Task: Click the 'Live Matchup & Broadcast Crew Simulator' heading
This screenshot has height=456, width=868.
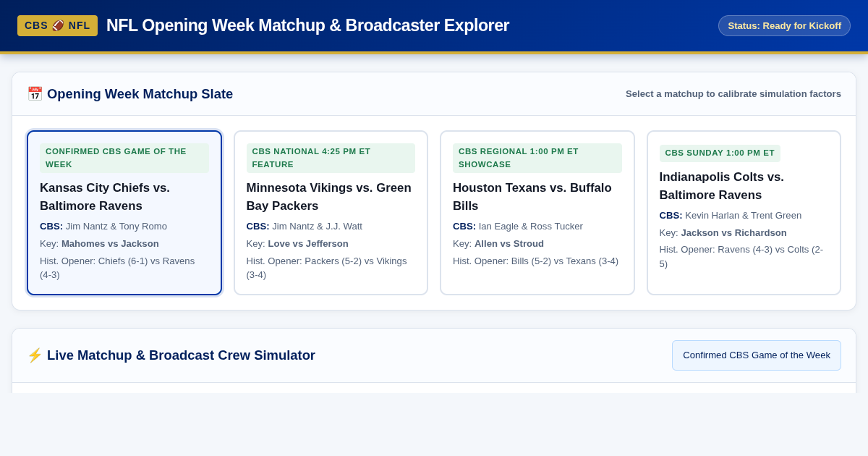Action: click(181, 355)
